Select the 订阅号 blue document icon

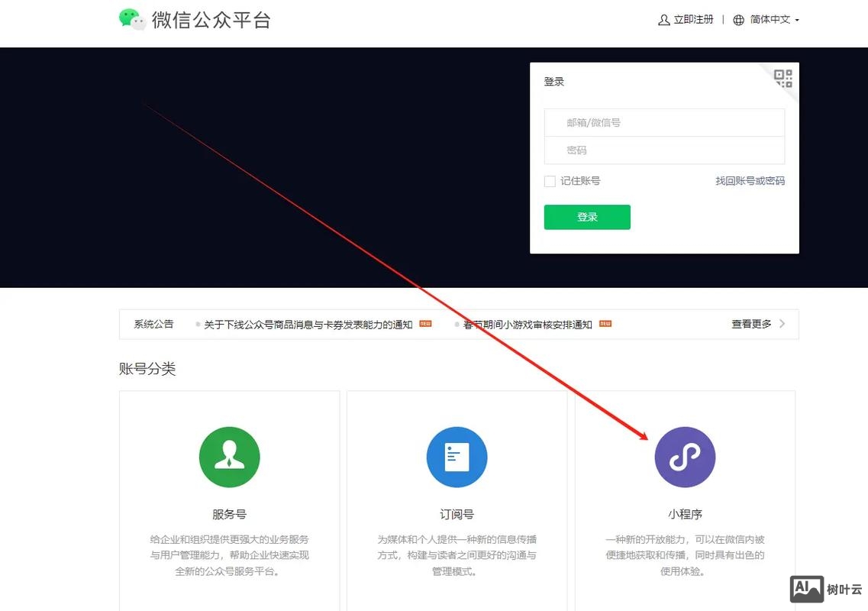pos(457,457)
